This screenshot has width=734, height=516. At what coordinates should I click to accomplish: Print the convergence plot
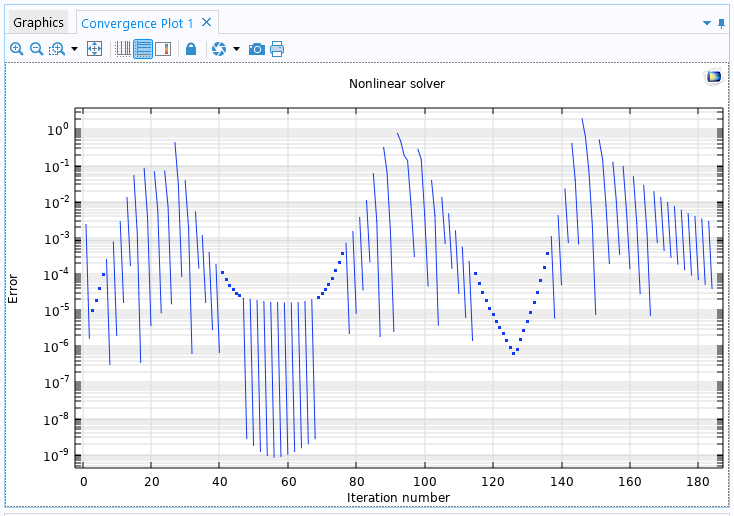click(277, 48)
